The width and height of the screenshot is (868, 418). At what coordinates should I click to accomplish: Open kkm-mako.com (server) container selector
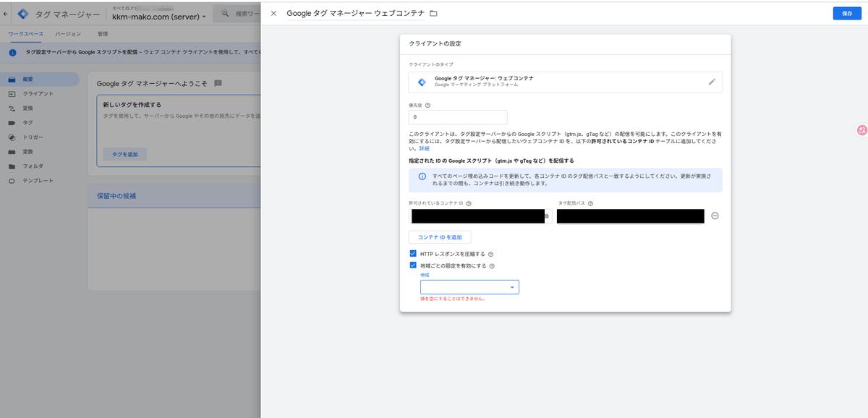click(158, 17)
